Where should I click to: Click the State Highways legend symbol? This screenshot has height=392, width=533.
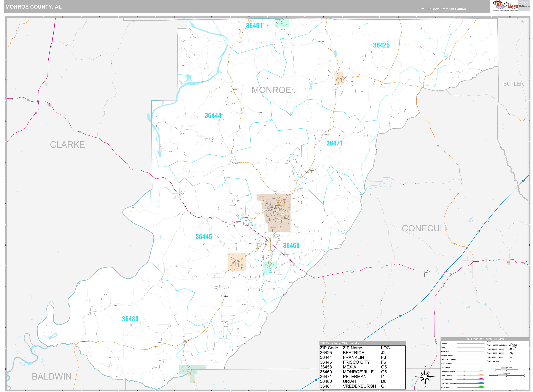471,375
